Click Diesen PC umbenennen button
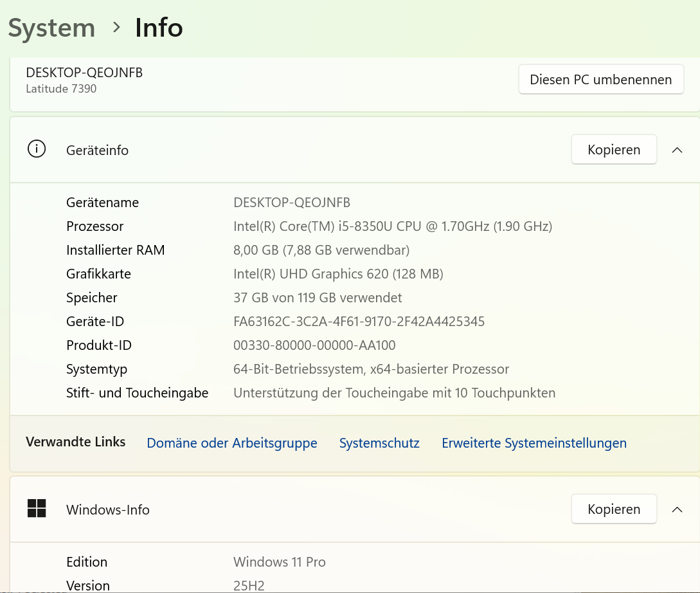Viewport: 700px width, 593px height. tap(601, 80)
